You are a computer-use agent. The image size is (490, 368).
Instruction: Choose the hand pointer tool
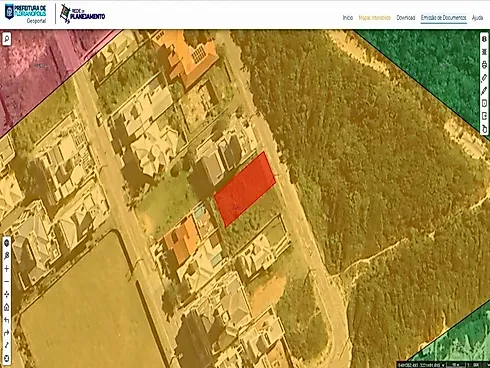[x=484, y=129]
